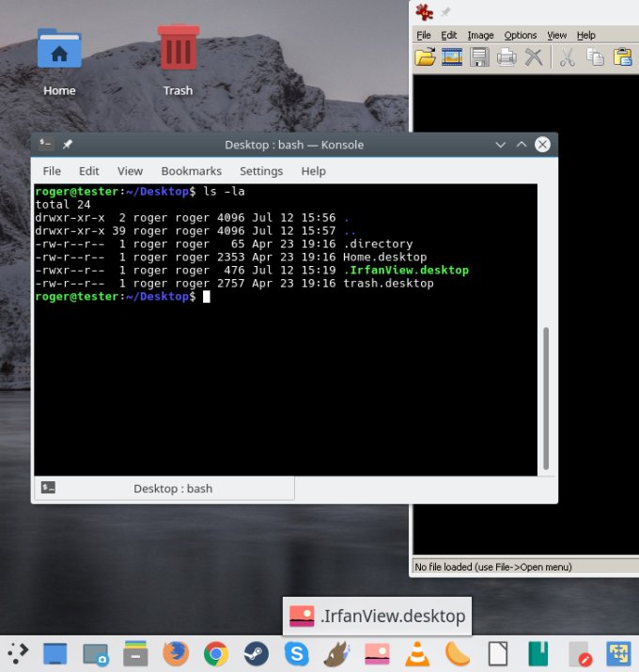
Task: Open the application launcher in the taskbar
Action: (x=18, y=653)
